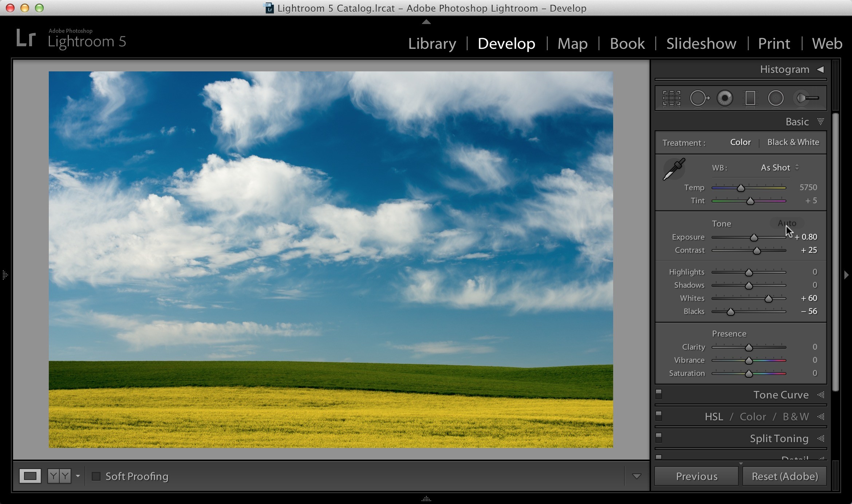
Task: Click the Reset (Adobe) button
Action: (785, 476)
